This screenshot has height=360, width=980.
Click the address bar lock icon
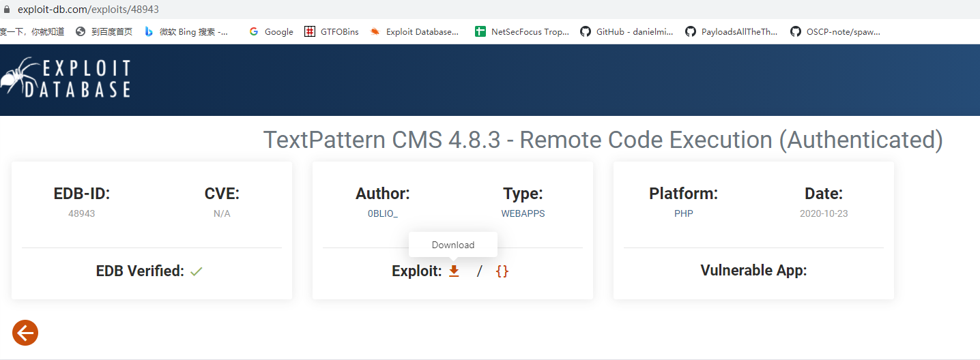coord(8,10)
